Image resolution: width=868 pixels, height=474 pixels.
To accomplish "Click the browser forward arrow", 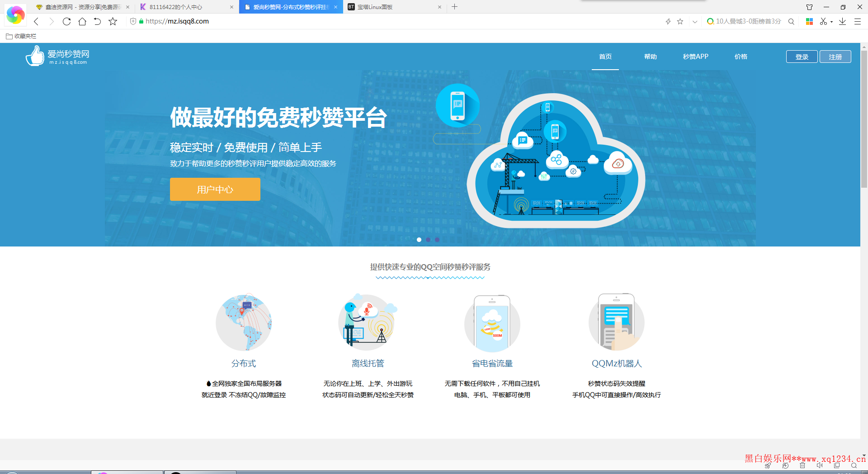I will point(52,21).
